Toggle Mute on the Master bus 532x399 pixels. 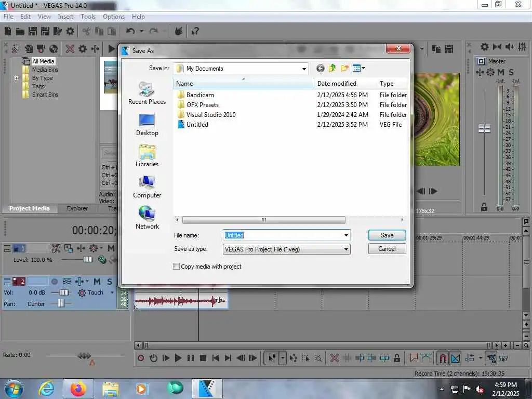click(501, 72)
